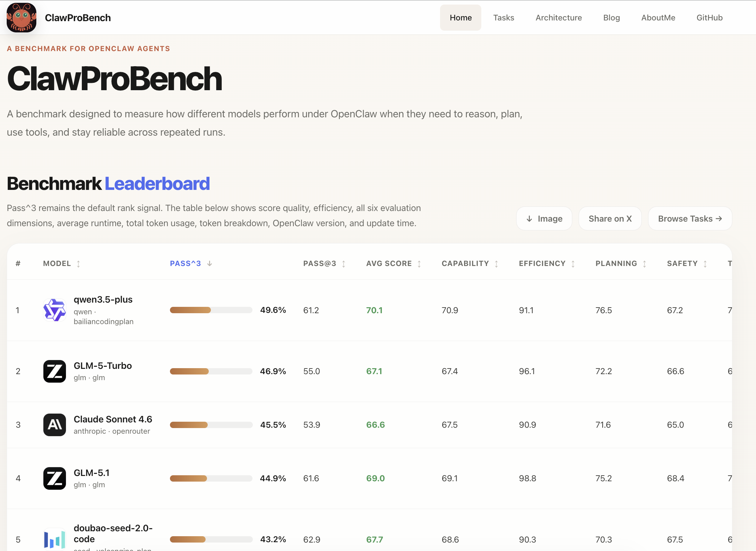Open the Blog page
The width and height of the screenshot is (756, 551).
[x=611, y=18]
